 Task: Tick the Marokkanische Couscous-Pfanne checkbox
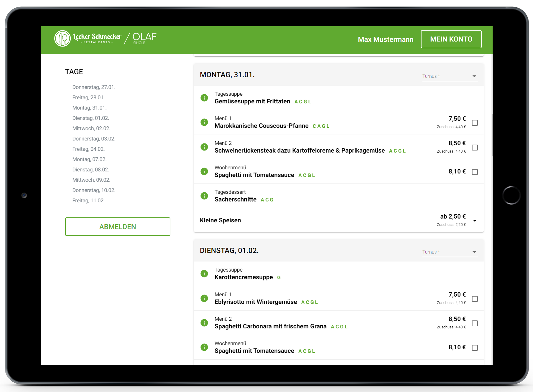(x=475, y=123)
